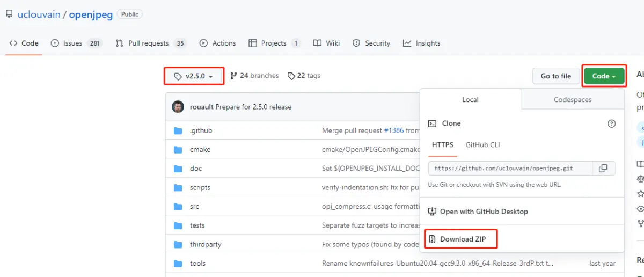Open the Insights tab
The height and width of the screenshot is (277, 644).
tap(422, 43)
